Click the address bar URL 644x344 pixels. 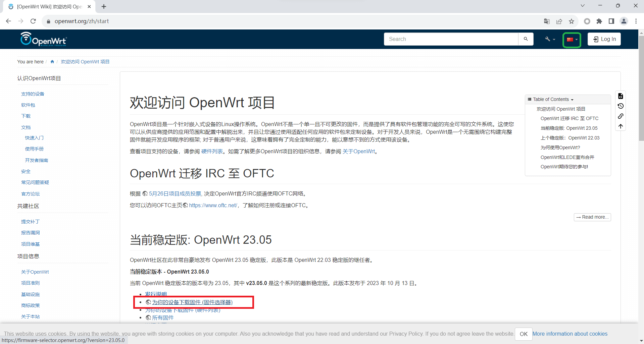click(82, 21)
